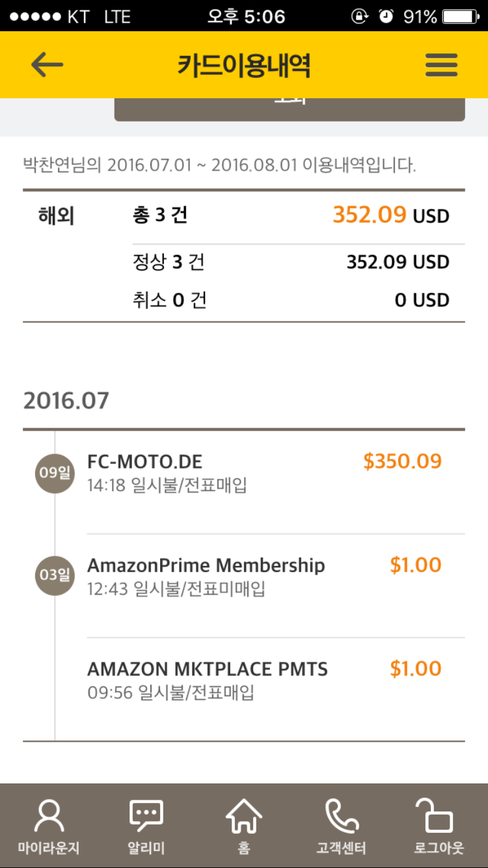Tap the back arrow icon
This screenshot has height=868, width=488.
pyautogui.click(x=47, y=65)
